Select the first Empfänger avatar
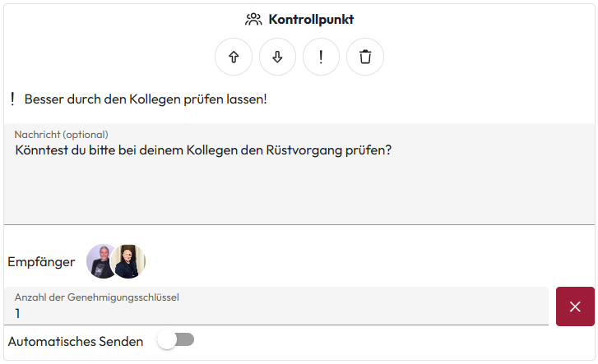 (100, 261)
